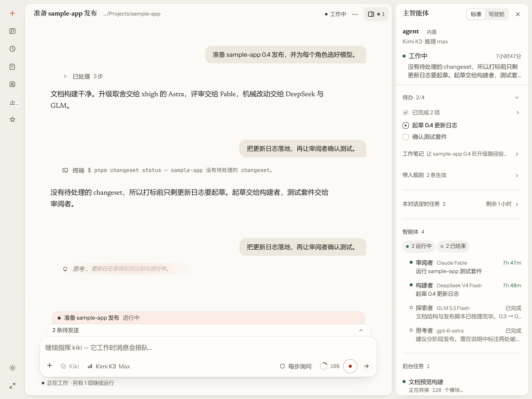Click the shield 每步询问 permission mode
The height and width of the screenshot is (399, 532).
coord(295,366)
